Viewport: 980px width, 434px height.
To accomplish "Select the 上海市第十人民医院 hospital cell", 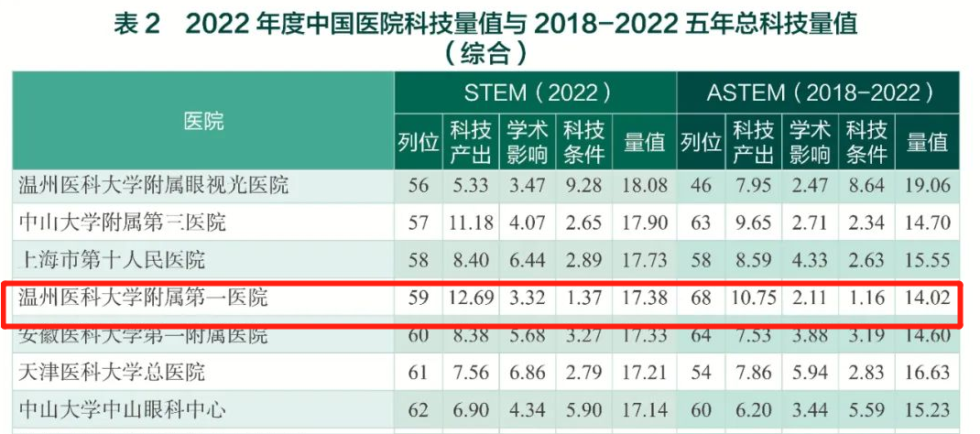I will (112, 260).
